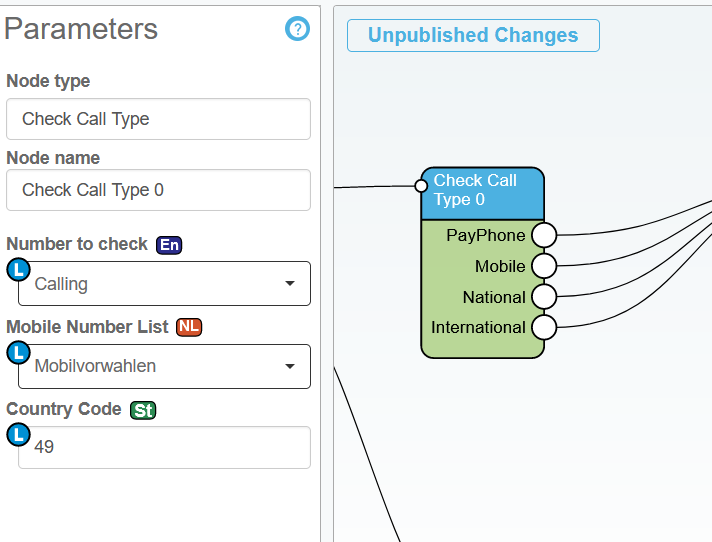Click the node's input connector dot
The width and height of the screenshot is (712, 542).
(421, 185)
